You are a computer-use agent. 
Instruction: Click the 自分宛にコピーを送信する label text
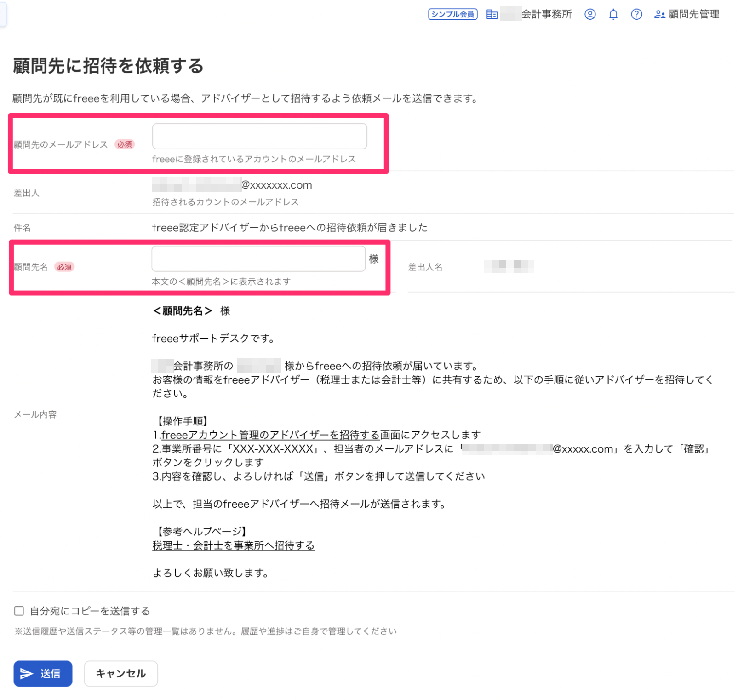tap(90, 611)
